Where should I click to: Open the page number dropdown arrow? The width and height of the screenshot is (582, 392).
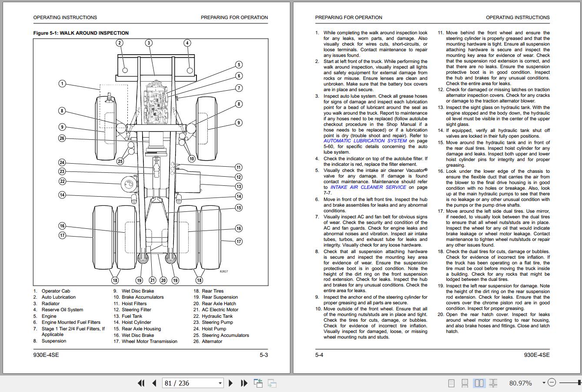[x=220, y=383]
